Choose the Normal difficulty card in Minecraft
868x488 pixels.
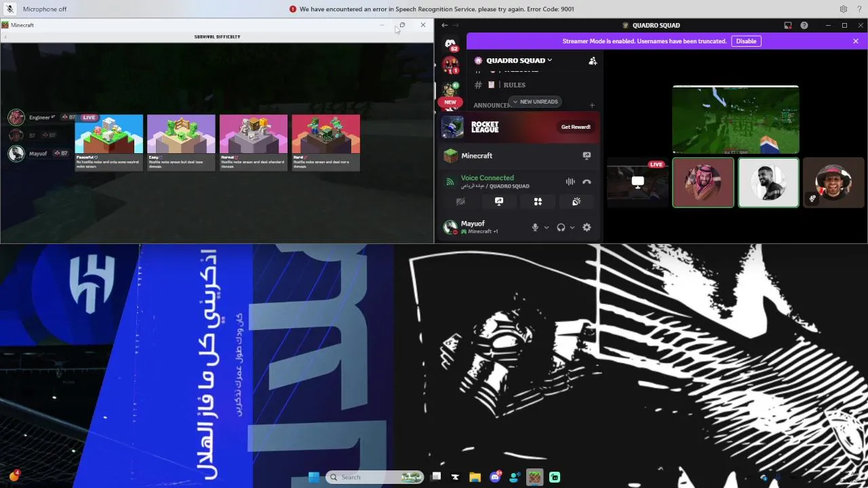click(254, 142)
